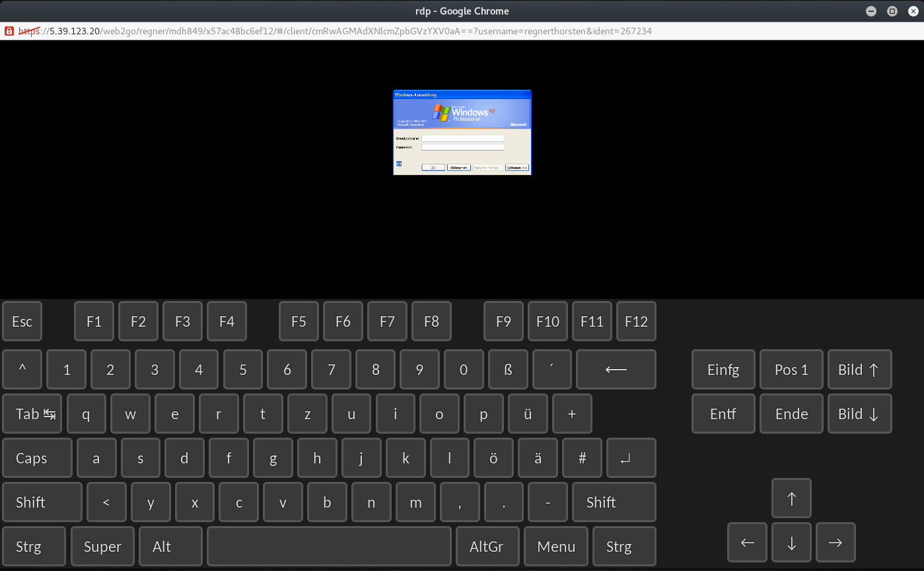Click the insecure connection warning icon
The height and width of the screenshot is (571, 924).
[9, 31]
